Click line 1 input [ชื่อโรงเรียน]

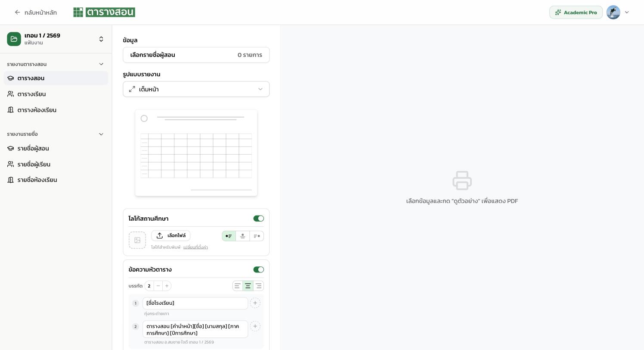pyautogui.click(x=195, y=303)
